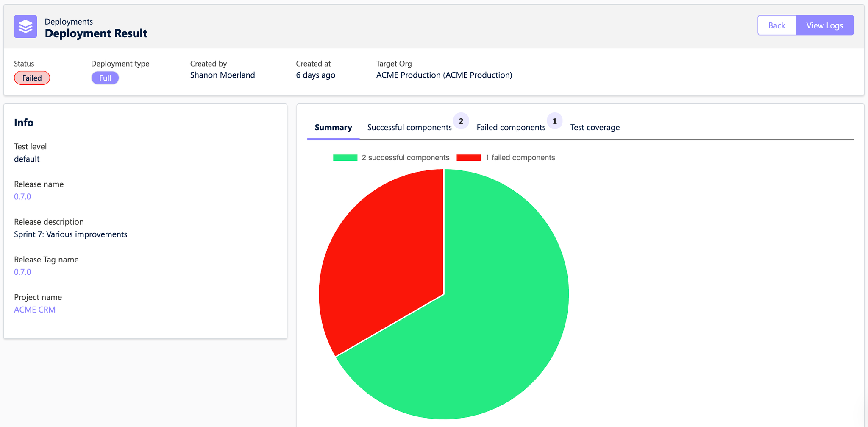Screen dimensions: 868x427
Task: Open the Release Tag name 0.7.0 link
Action: pos(22,272)
